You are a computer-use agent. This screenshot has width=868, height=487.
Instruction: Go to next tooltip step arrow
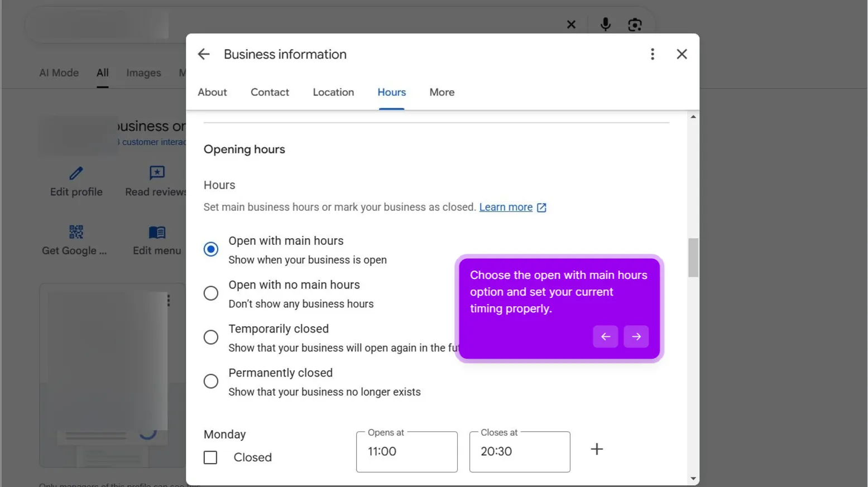[x=636, y=336]
